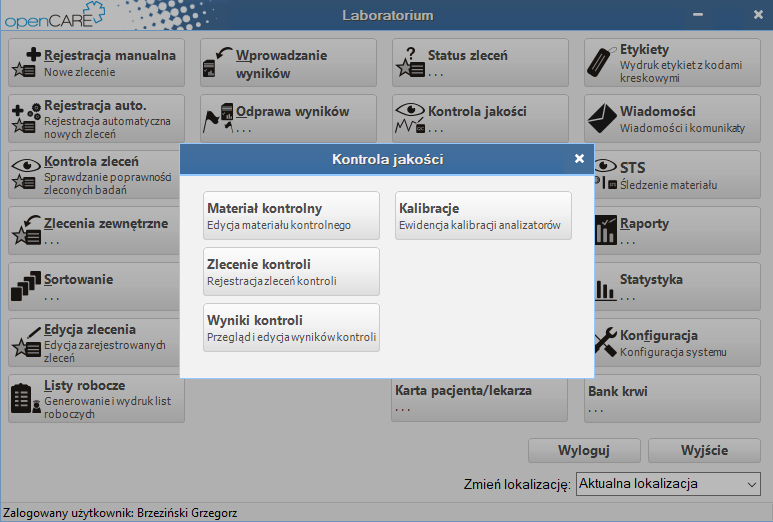Click the Raporty label
Screen dimensions: 773x522
pos(644,224)
